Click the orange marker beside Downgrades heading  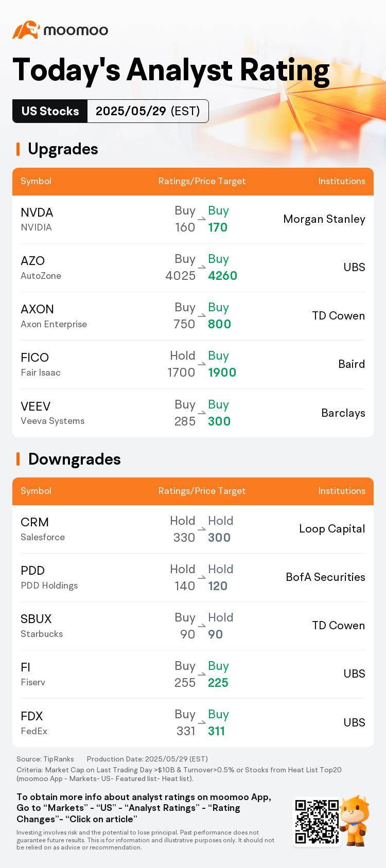point(18,459)
